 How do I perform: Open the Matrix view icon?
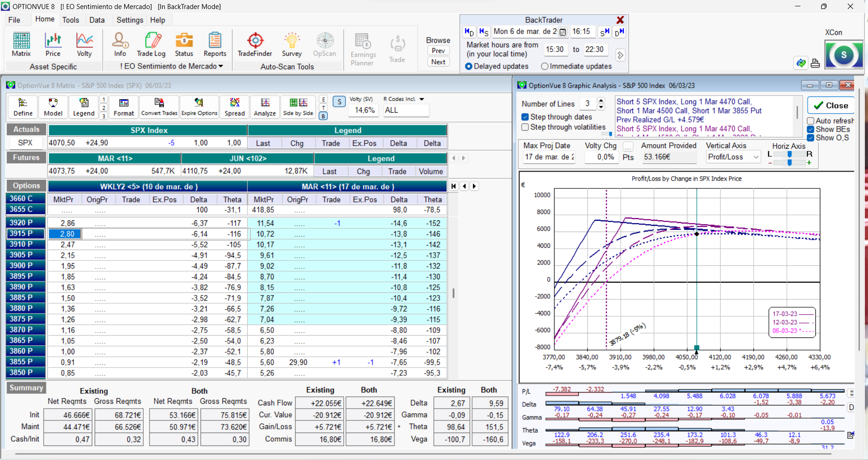pyautogui.click(x=21, y=45)
